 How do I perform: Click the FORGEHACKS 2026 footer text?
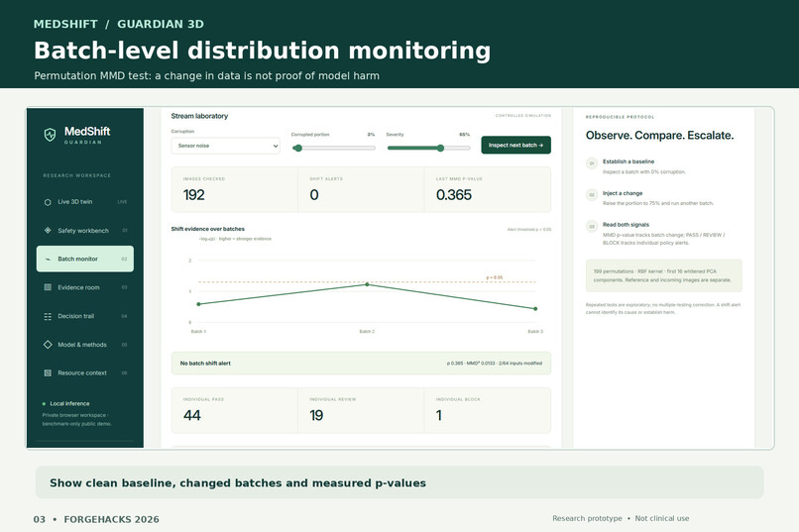pyautogui.click(x=112, y=519)
